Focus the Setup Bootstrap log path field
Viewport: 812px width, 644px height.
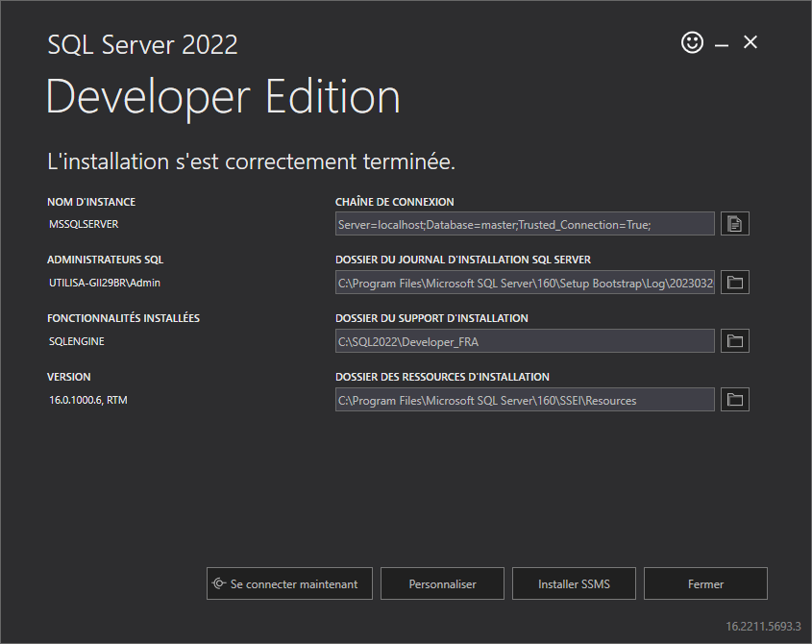tap(525, 283)
